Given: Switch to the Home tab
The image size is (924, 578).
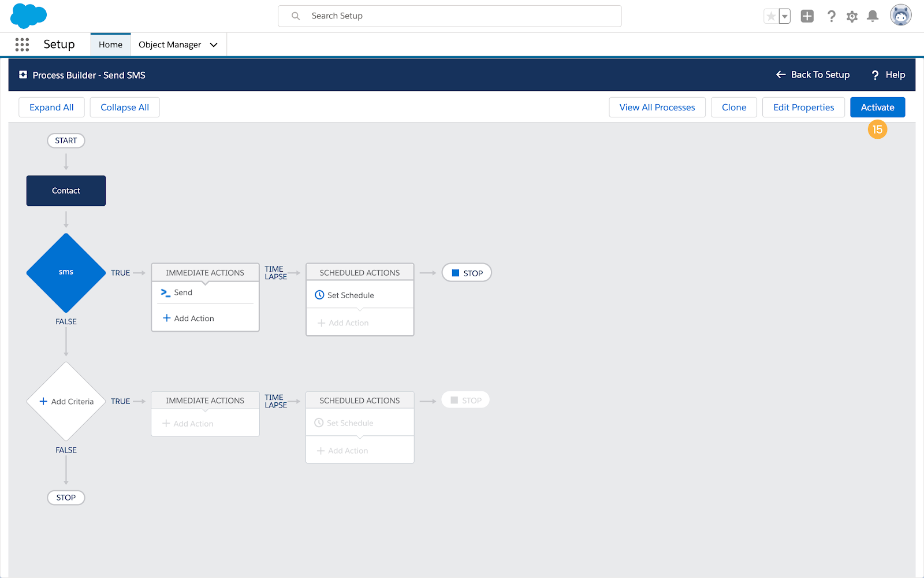Looking at the screenshot, I should pos(110,45).
